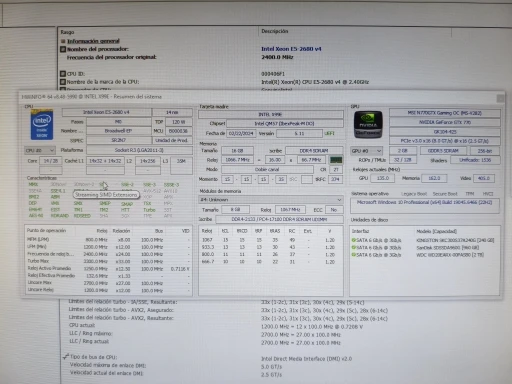Click the 'HTT' feature label
The width and height of the screenshot is (512, 384).
tap(125, 210)
